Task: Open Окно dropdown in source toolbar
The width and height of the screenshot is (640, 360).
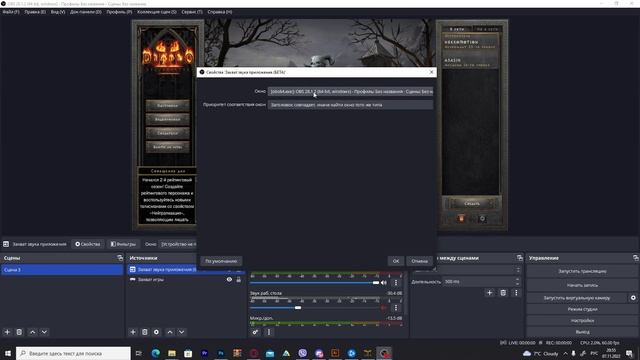Action: click(x=178, y=244)
